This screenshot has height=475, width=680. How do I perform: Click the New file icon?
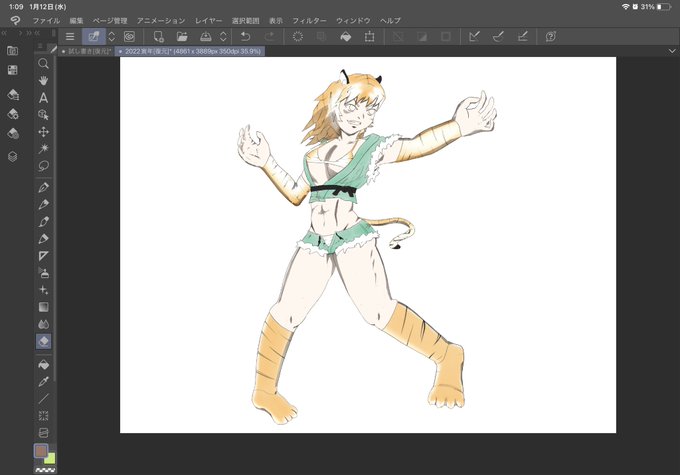point(159,36)
